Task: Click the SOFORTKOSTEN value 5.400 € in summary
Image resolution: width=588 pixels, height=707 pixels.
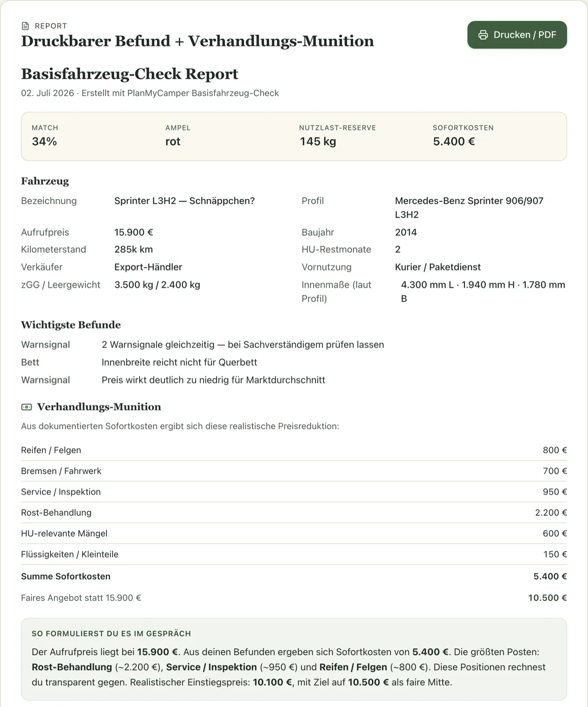Action: tap(454, 142)
